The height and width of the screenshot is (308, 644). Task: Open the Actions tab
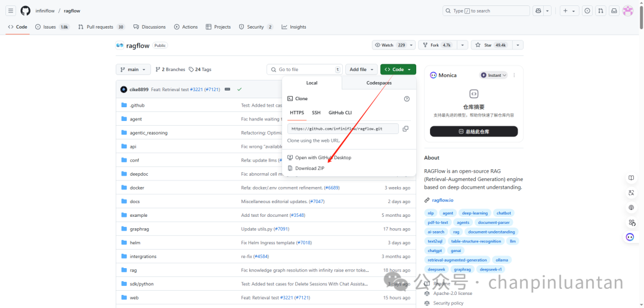coord(185,27)
